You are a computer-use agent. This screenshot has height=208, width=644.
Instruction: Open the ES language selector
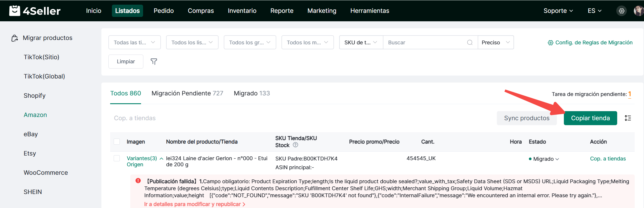click(x=594, y=11)
